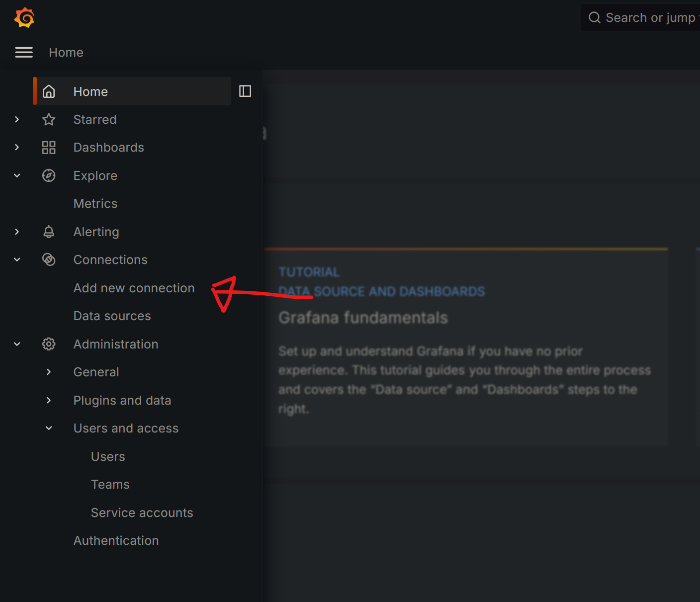Screen dimensions: 700x602
Task: Toggle the dock menu icon beside Home
Action: pyautogui.click(x=245, y=91)
